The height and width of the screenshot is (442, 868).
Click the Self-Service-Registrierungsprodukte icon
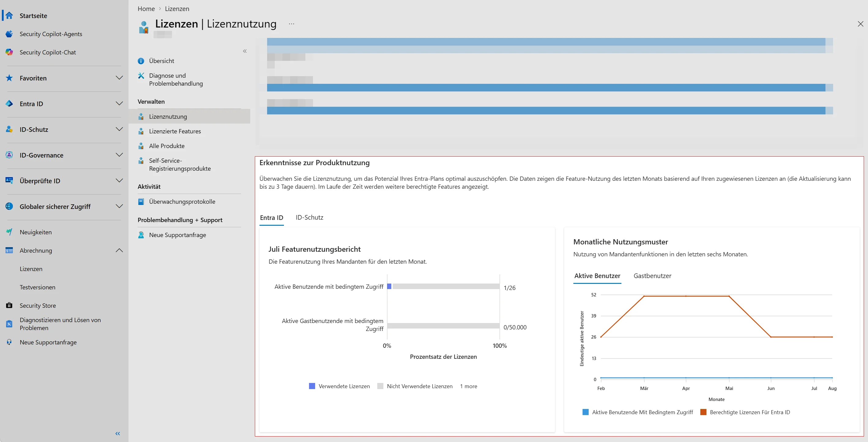coord(141,161)
